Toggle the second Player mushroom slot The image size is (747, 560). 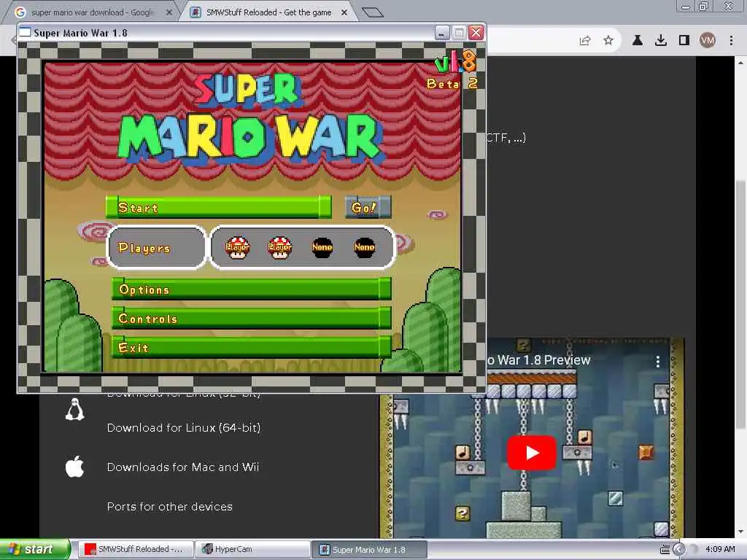point(279,247)
